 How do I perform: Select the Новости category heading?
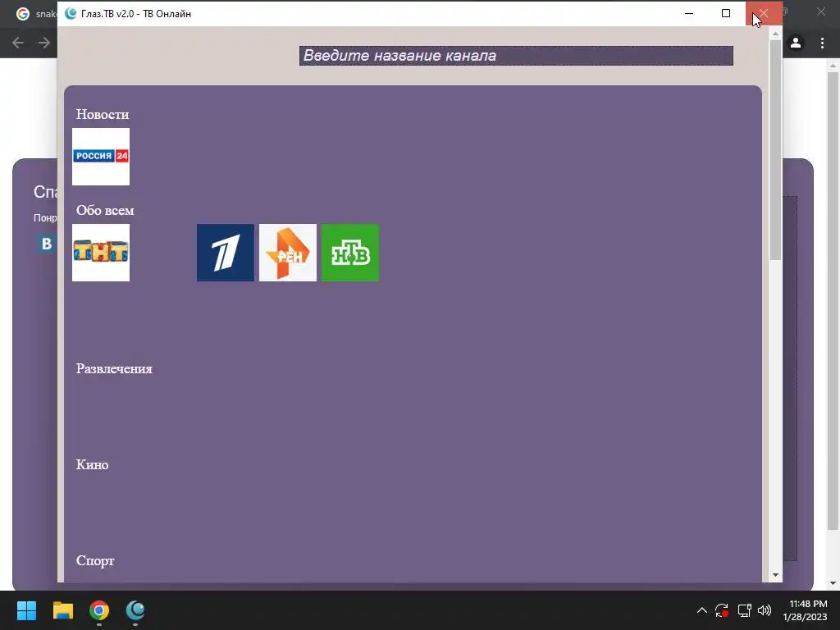point(103,114)
